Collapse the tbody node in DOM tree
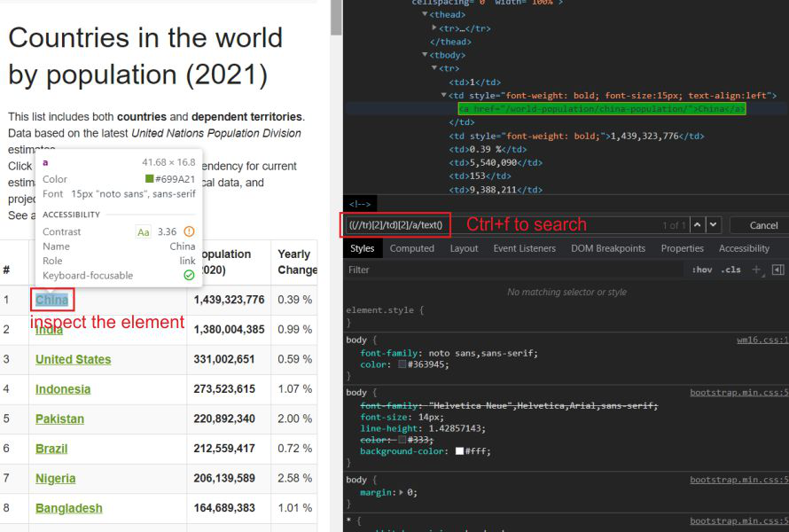The image size is (789, 532). tap(426, 54)
